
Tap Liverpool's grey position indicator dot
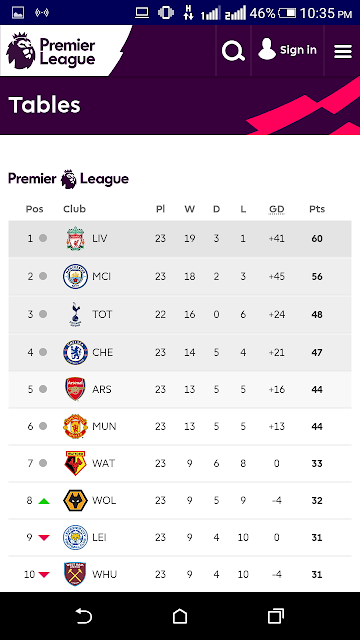click(x=43, y=238)
